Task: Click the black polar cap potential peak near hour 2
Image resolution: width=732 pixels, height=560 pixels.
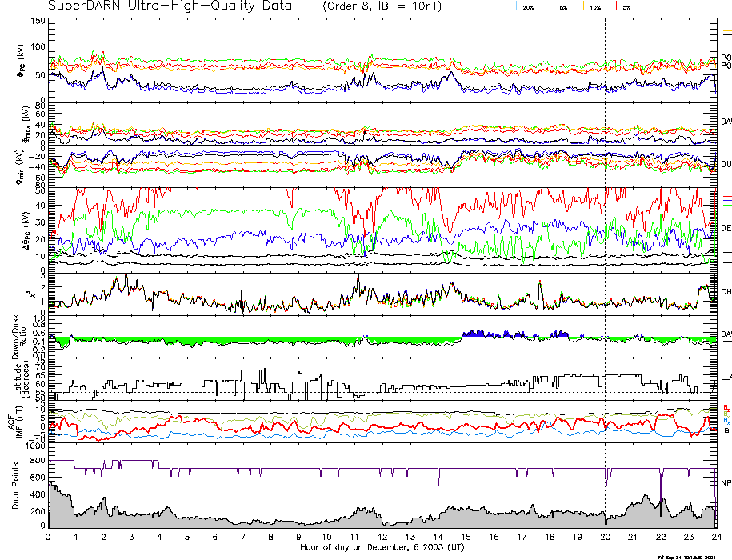Action: [102, 69]
